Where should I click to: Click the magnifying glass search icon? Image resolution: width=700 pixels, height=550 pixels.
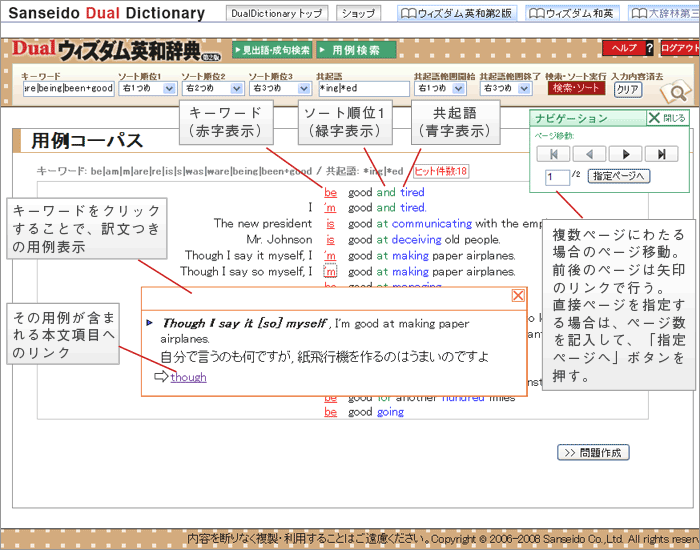(677, 93)
